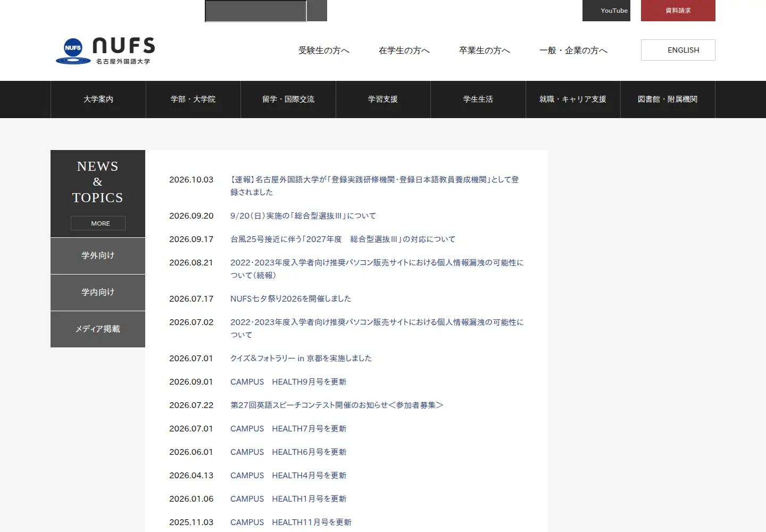Open クイズ&フォトラリー in 京都 link
The width and height of the screenshot is (766, 532).
[301, 359]
